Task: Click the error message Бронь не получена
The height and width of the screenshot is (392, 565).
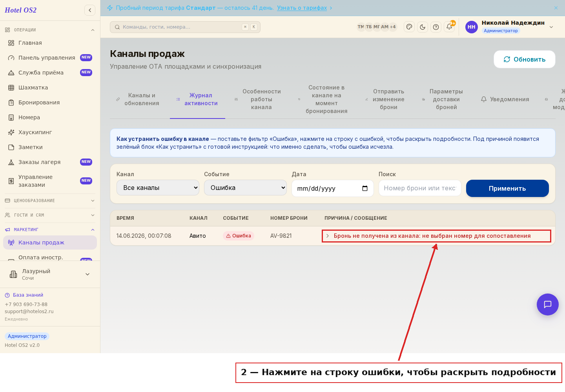Action: coord(432,236)
